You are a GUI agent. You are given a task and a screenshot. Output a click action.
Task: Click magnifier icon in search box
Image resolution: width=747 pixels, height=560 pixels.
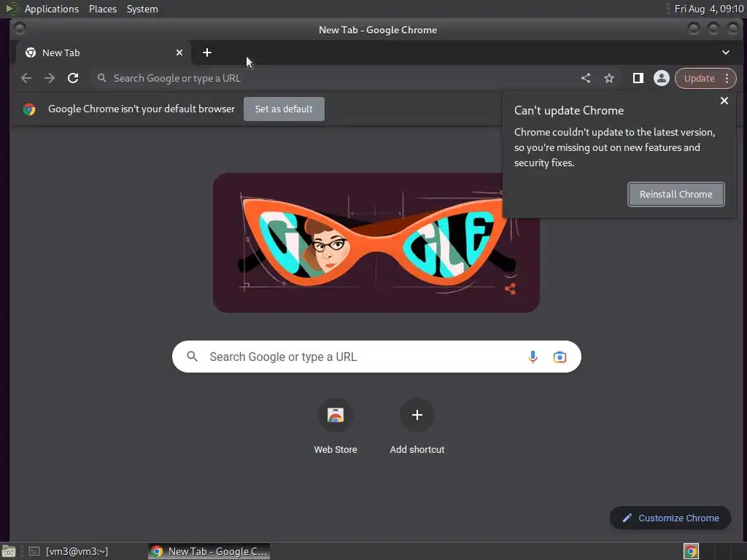pos(192,356)
